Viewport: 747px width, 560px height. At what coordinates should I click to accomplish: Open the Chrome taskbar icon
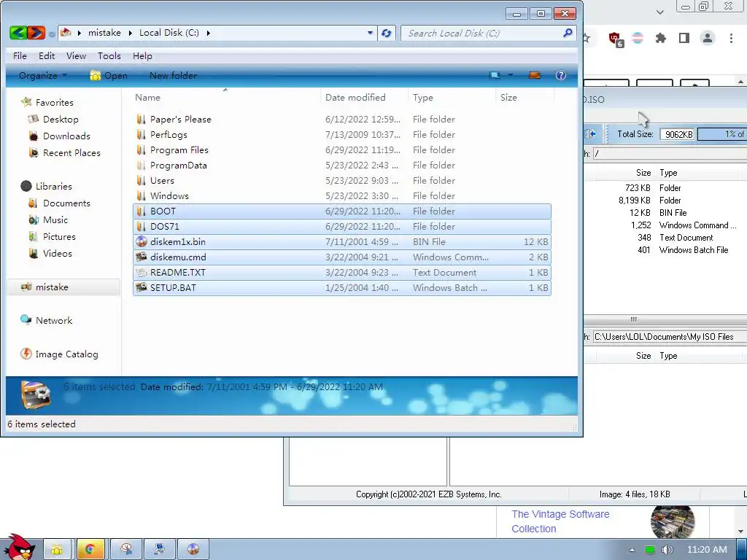pyautogui.click(x=90, y=549)
